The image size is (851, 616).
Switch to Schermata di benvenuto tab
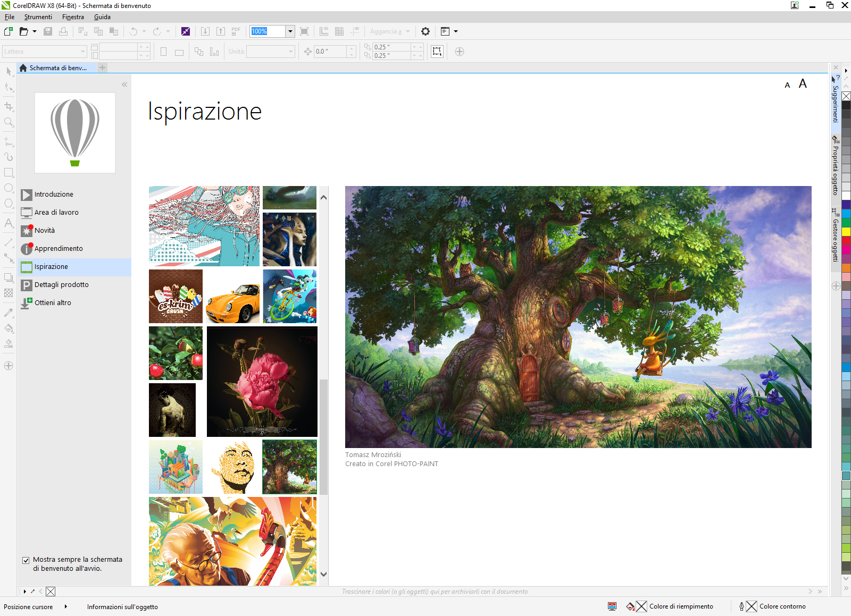[x=57, y=68]
